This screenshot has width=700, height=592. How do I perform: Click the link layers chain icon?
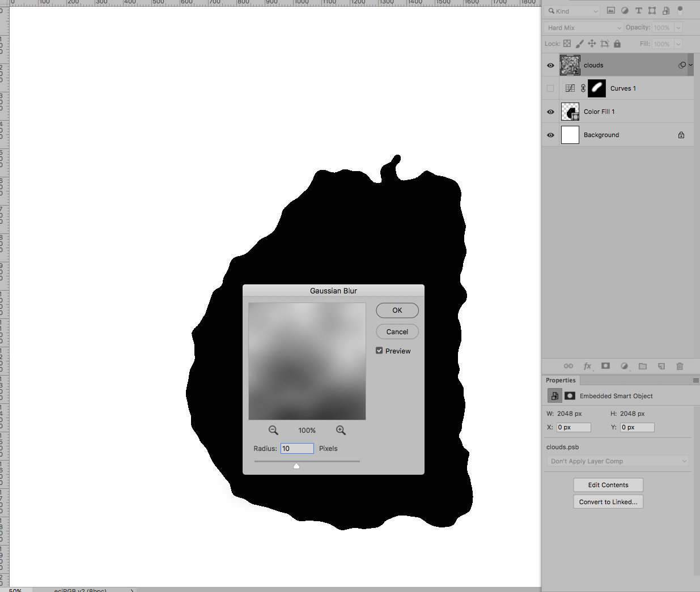click(568, 366)
